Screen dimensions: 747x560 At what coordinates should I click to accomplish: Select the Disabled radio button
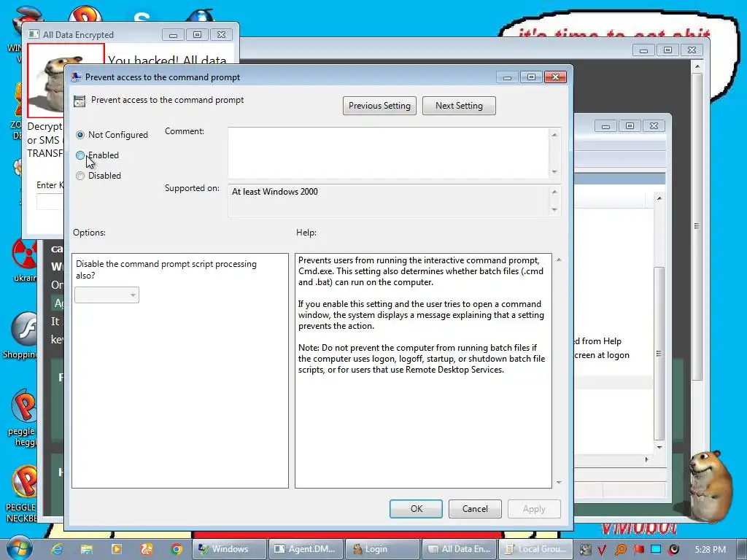tap(80, 176)
